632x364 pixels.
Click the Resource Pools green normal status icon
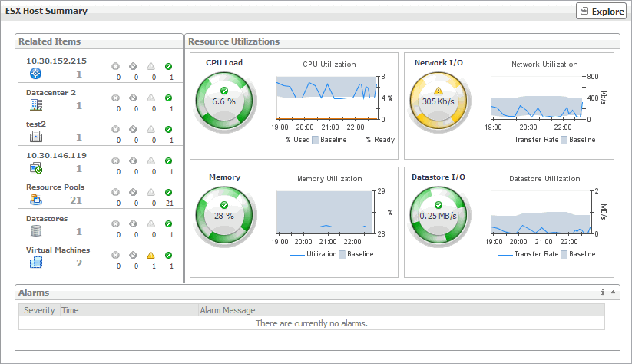tap(169, 193)
